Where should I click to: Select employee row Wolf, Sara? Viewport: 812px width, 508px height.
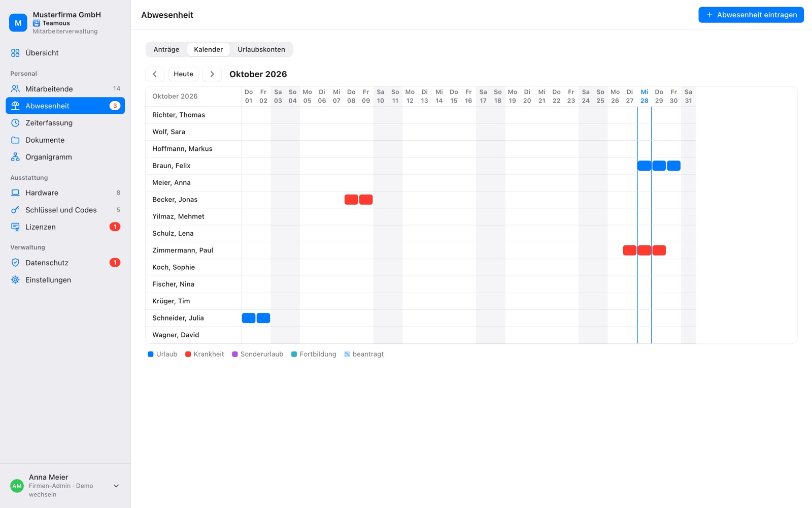421,132
